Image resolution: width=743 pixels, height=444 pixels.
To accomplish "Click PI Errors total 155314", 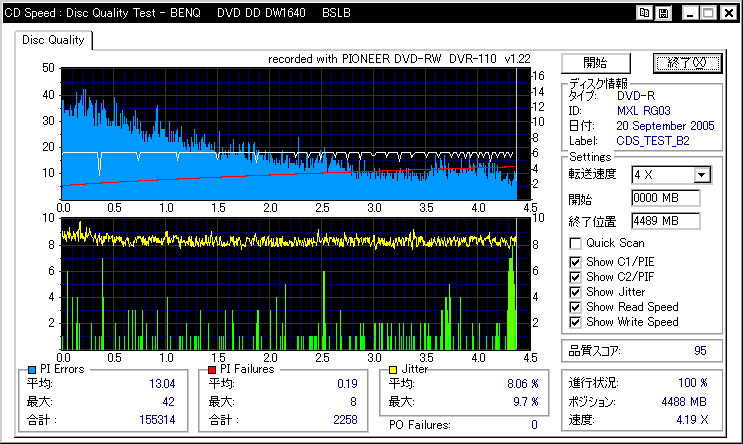I will 157,420.
